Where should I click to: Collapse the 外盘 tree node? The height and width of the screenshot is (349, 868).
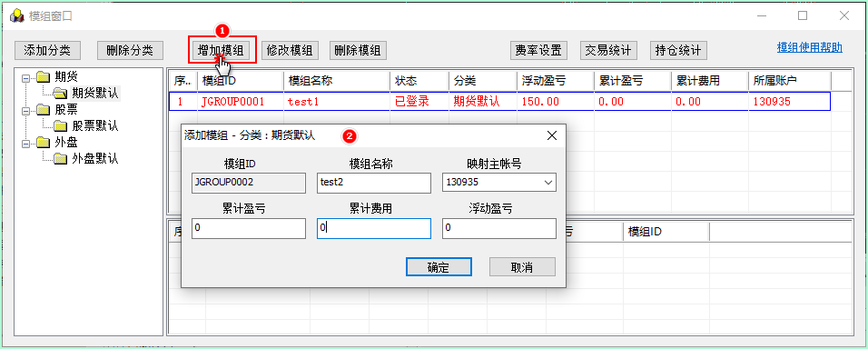(x=25, y=144)
